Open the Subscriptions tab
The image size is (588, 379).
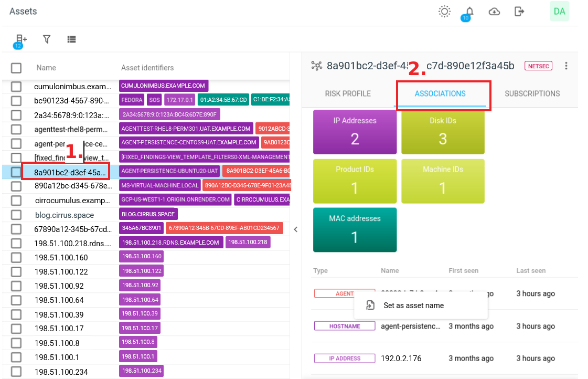532,93
